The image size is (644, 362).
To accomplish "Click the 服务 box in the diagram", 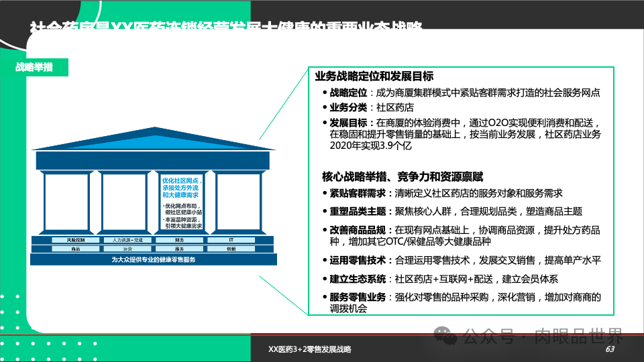I will [179, 249].
